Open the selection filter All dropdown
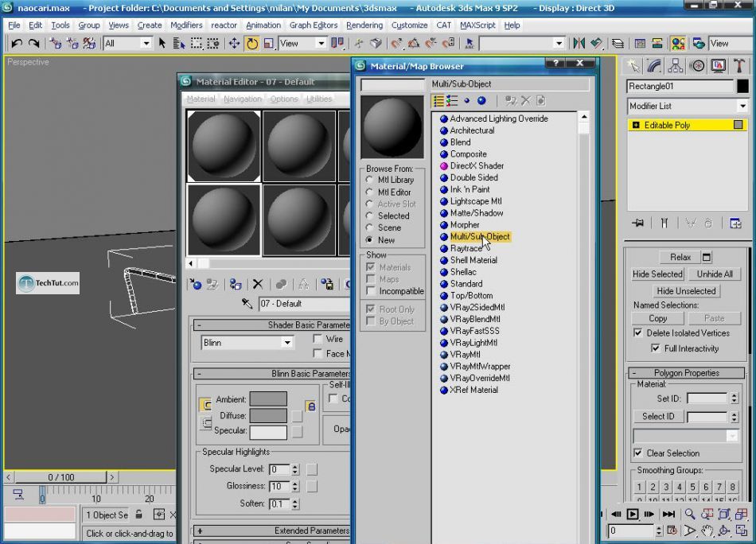The height and width of the screenshot is (544, 756). [127, 44]
